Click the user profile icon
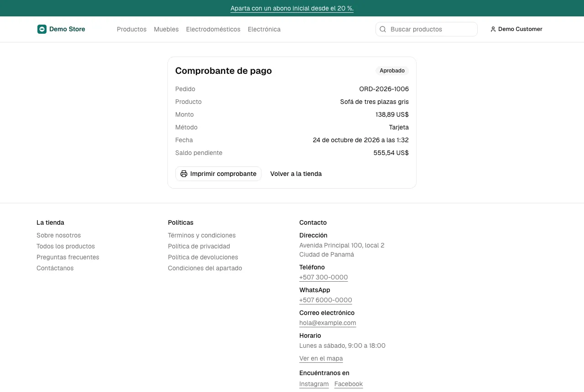The image size is (584, 392). (x=493, y=29)
